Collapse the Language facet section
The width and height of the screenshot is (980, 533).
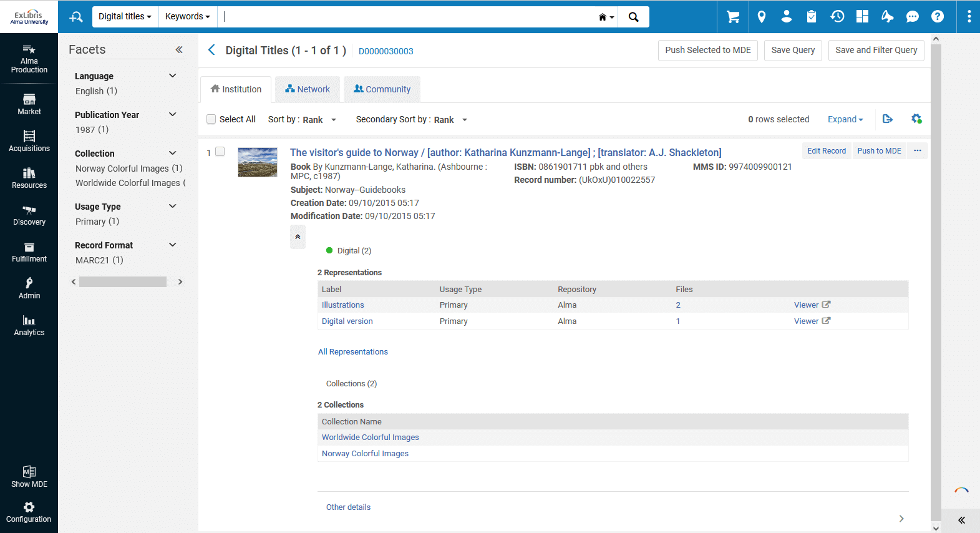point(173,76)
